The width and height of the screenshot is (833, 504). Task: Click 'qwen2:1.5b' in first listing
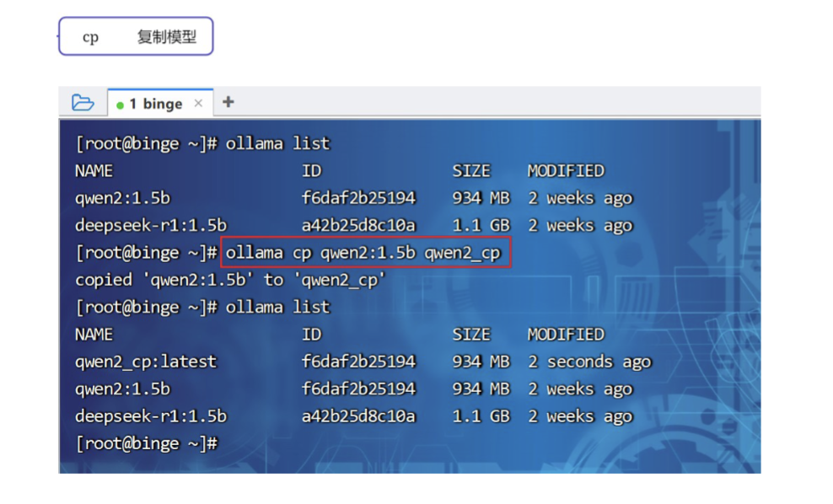(x=123, y=198)
